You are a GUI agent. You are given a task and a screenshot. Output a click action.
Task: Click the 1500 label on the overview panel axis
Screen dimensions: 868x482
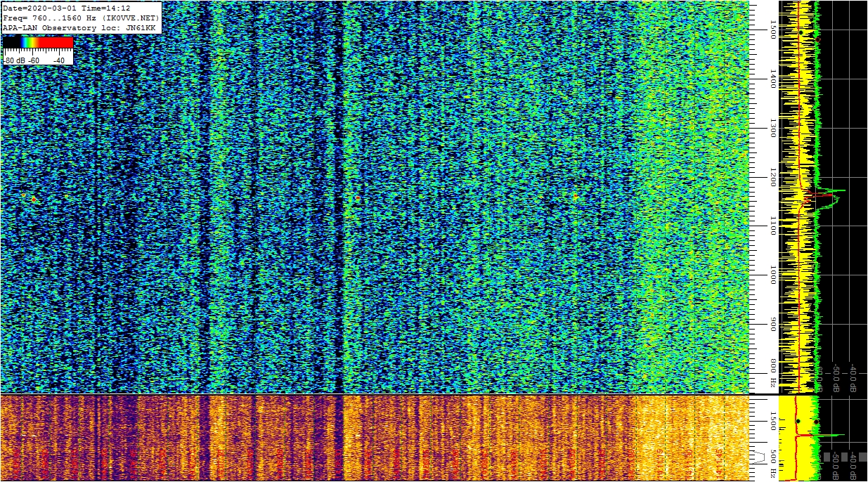(773, 421)
